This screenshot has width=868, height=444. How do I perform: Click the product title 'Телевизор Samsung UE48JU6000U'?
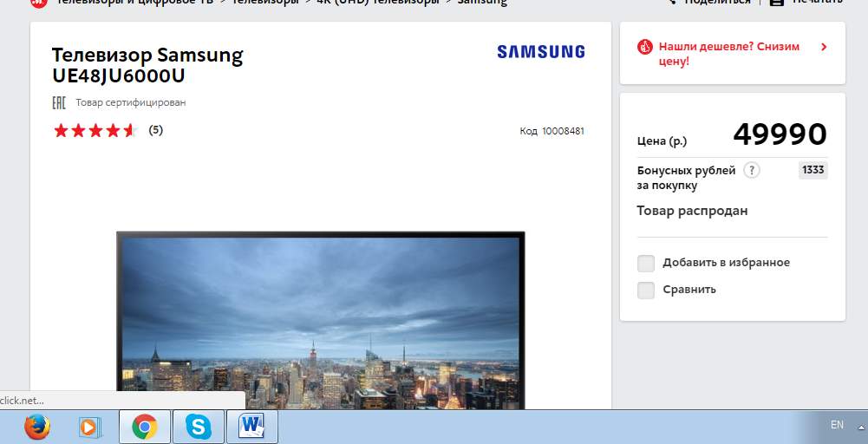147,66
